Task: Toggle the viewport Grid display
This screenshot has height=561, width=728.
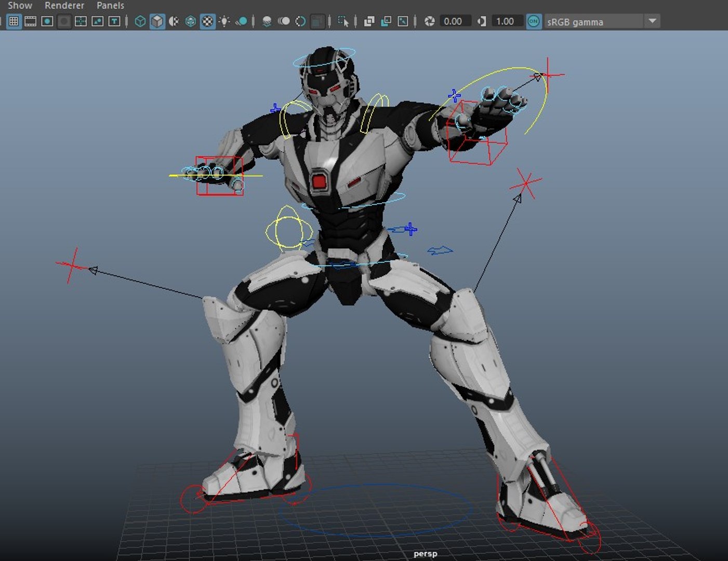Action: point(14,21)
